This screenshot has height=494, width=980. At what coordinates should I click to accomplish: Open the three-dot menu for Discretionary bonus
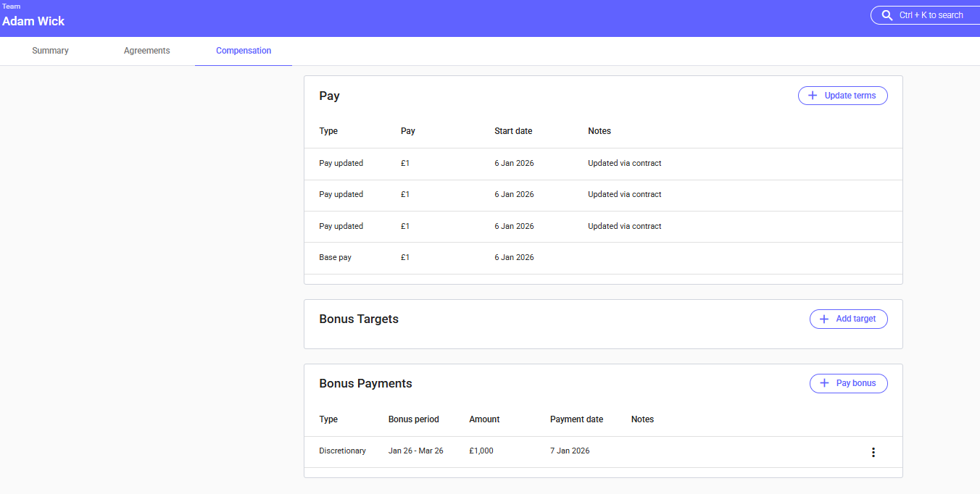873,452
